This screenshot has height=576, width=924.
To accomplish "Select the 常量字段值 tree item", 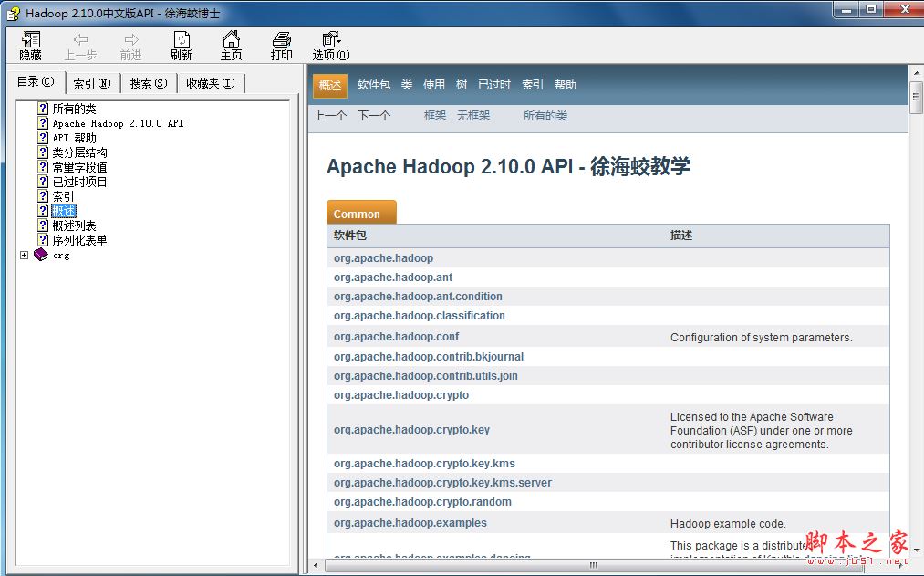I will 79,167.
